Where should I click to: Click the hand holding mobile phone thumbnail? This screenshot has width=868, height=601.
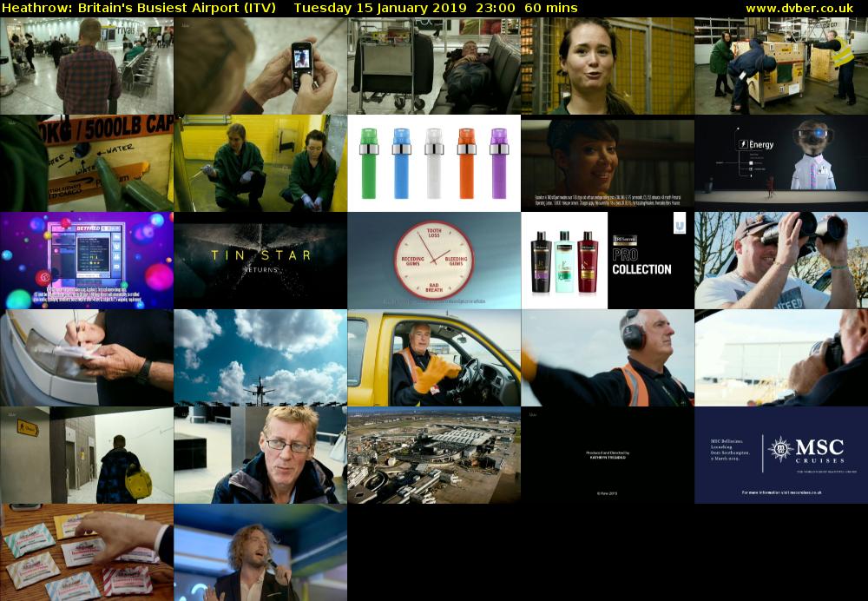[x=260, y=66]
